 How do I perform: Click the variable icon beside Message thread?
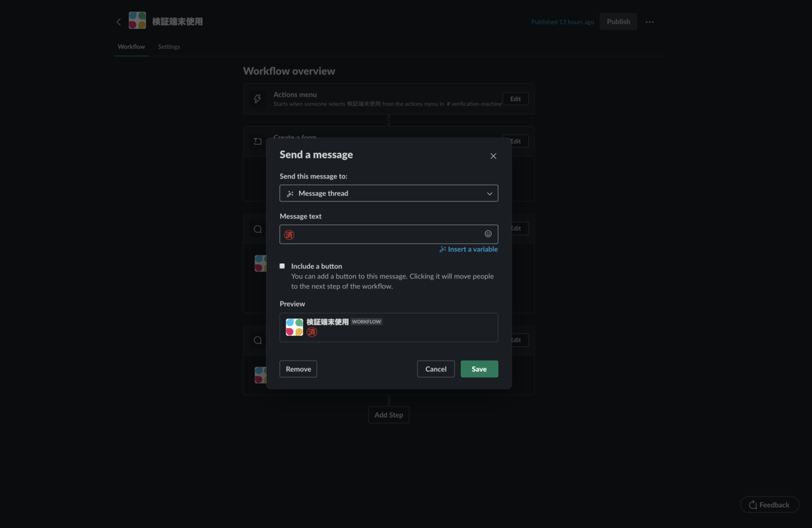[290, 193]
